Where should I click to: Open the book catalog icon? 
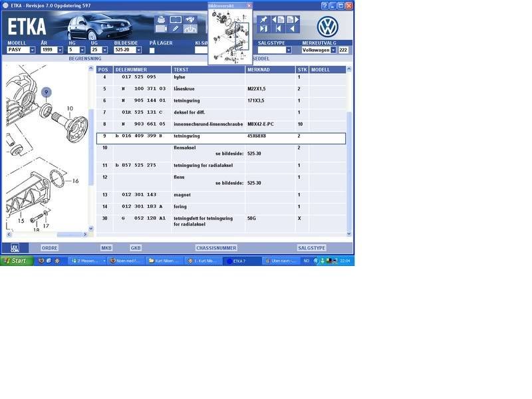click(176, 19)
